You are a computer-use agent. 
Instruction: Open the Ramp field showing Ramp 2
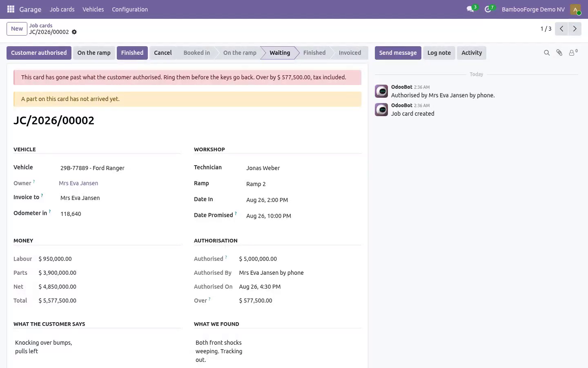304,184
